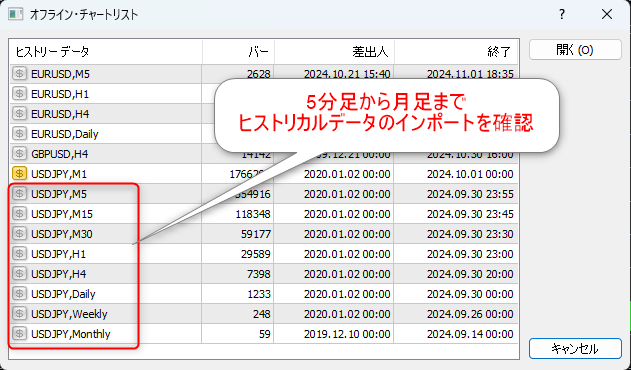
Task: Click start date 2019.12.10 00:00
Action: pos(347,334)
